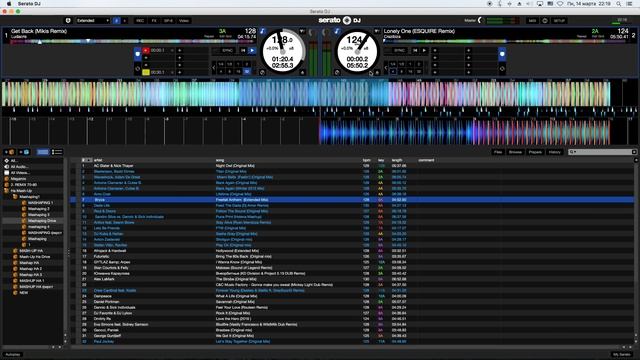Viewport: 640px width, 360px height.
Task: Open My Serato button at bottom right
Action: [x=622, y=354]
